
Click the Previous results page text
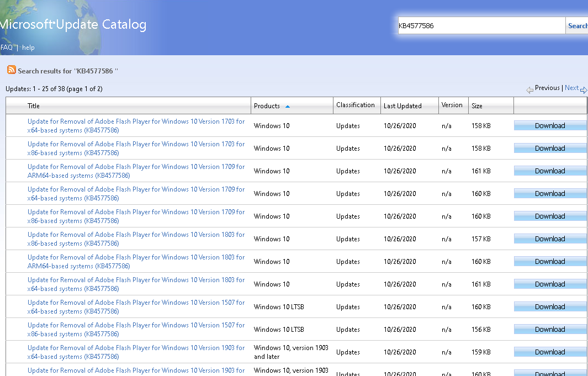click(547, 88)
